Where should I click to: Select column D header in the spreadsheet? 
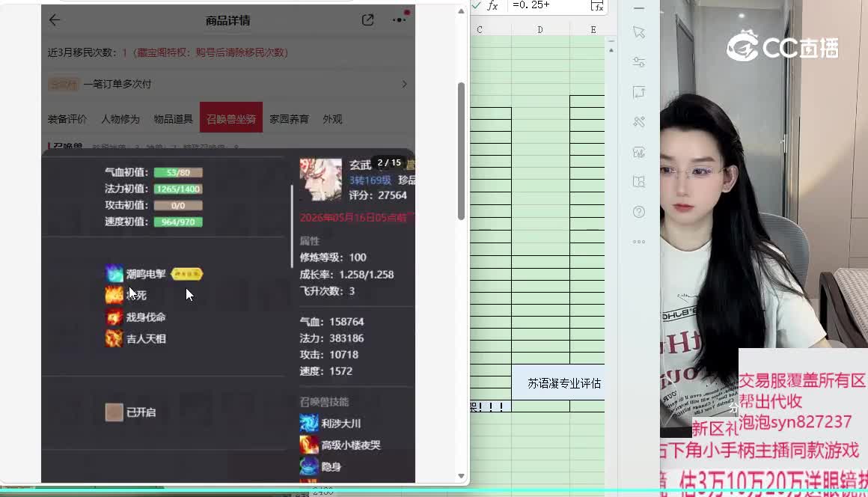click(x=540, y=30)
